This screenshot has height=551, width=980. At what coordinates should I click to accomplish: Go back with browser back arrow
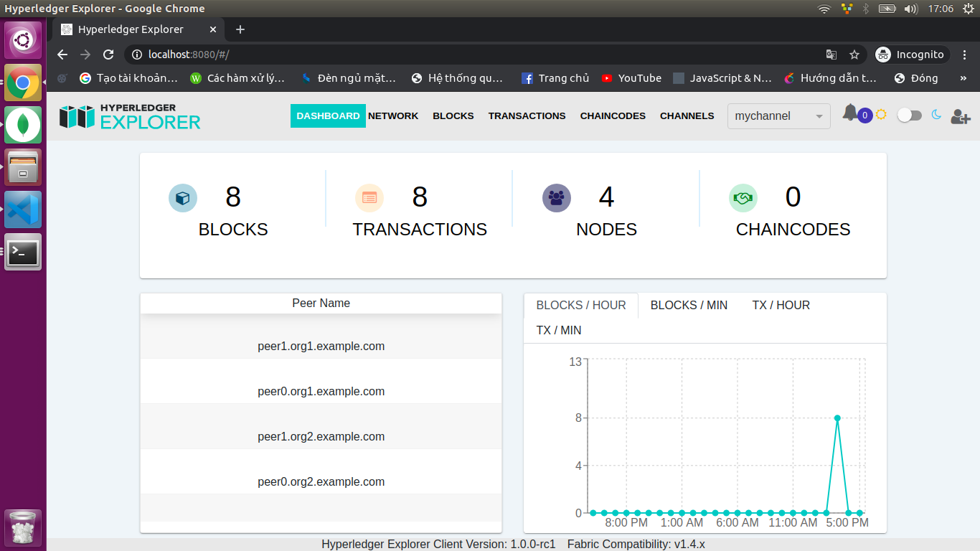62,55
